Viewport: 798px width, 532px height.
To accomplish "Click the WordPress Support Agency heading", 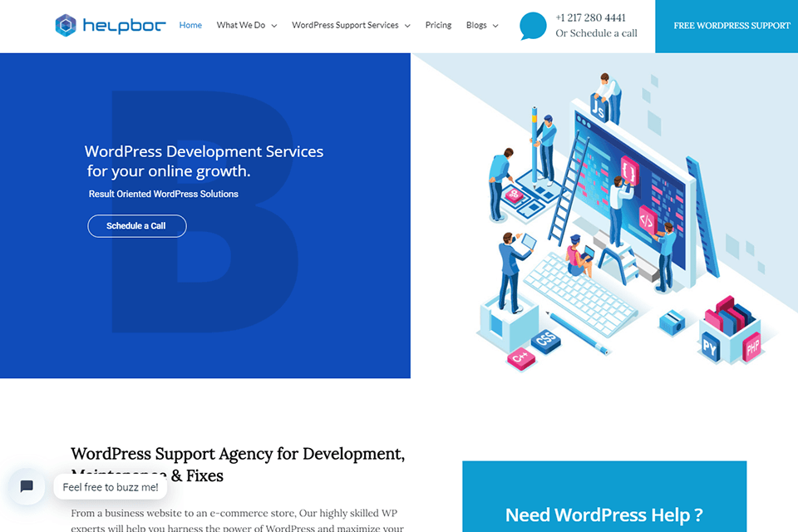I will coord(238,465).
